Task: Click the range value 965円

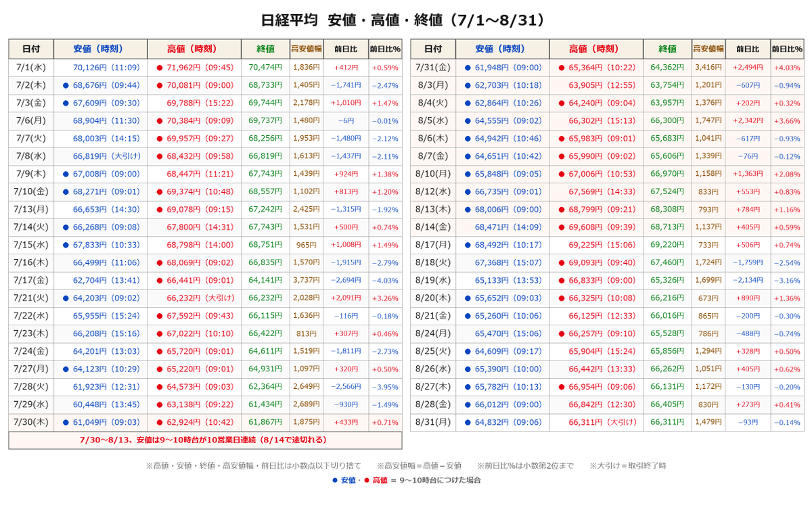Action: 307,244
